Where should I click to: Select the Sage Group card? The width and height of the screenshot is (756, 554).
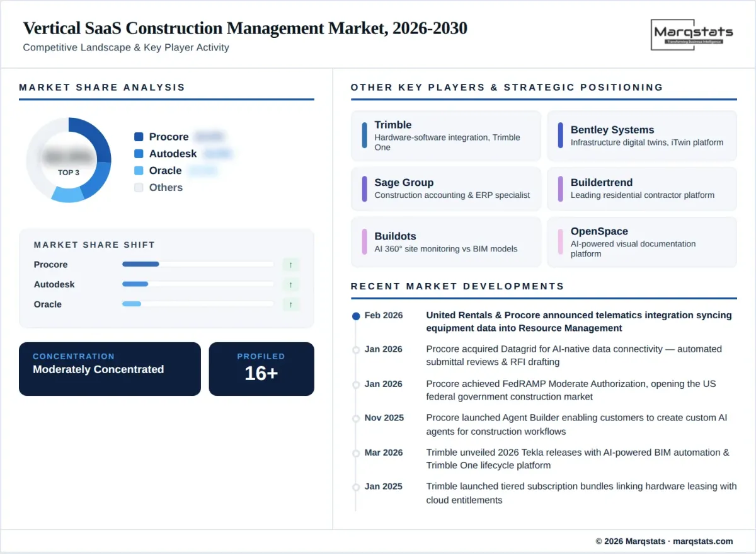[x=446, y=188]
